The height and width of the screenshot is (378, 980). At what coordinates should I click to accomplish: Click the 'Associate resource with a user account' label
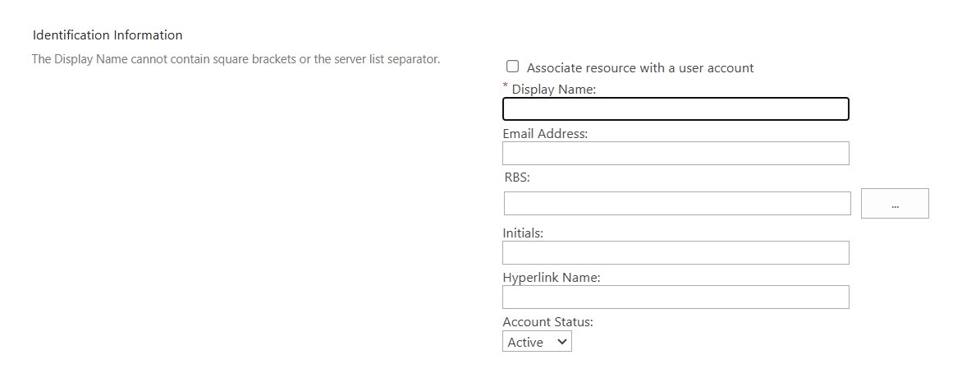coord(639,68)
